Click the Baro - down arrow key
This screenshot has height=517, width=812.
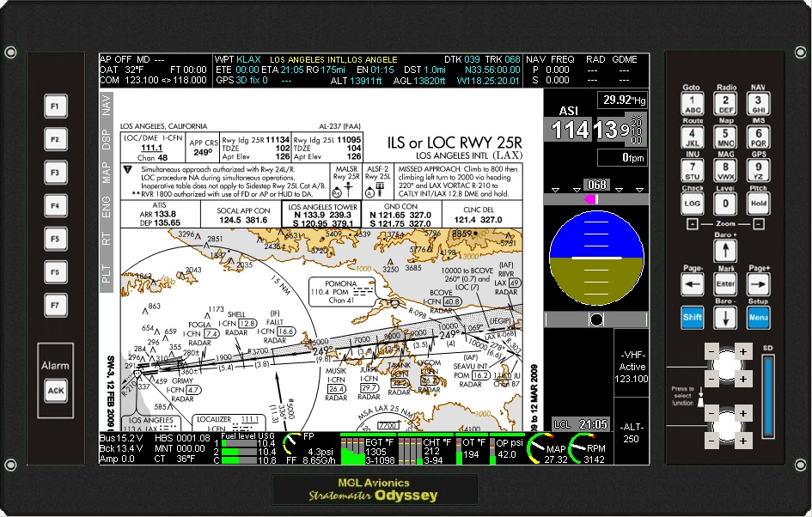[725, 318]
